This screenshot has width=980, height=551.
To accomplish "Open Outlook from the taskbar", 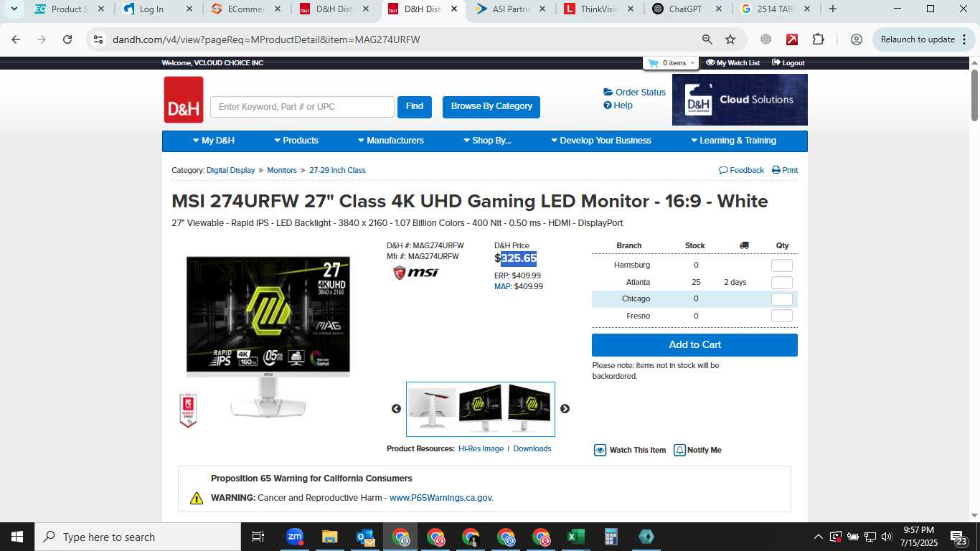I will pyautogui.click(x=365, y=537).
